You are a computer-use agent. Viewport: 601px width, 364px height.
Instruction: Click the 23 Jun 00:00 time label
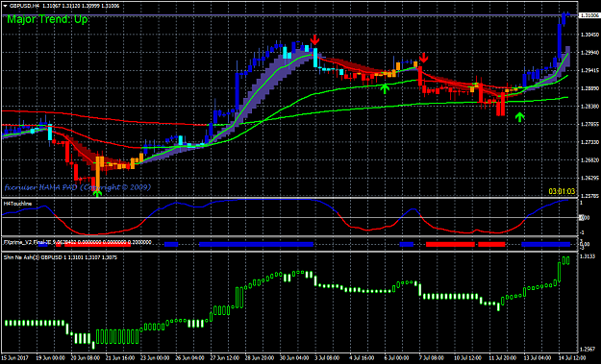tap(155, 358)
